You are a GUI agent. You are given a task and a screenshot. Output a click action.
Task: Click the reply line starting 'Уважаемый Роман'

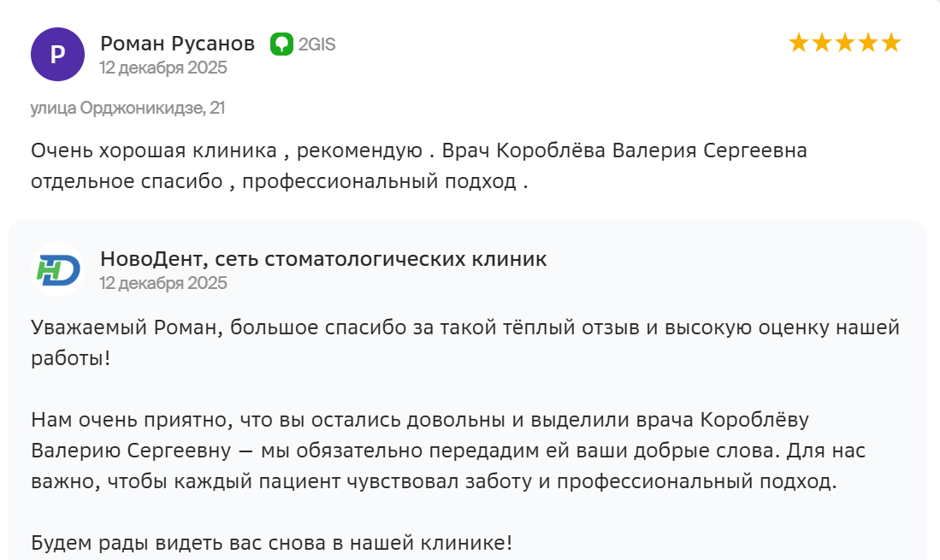465,327
